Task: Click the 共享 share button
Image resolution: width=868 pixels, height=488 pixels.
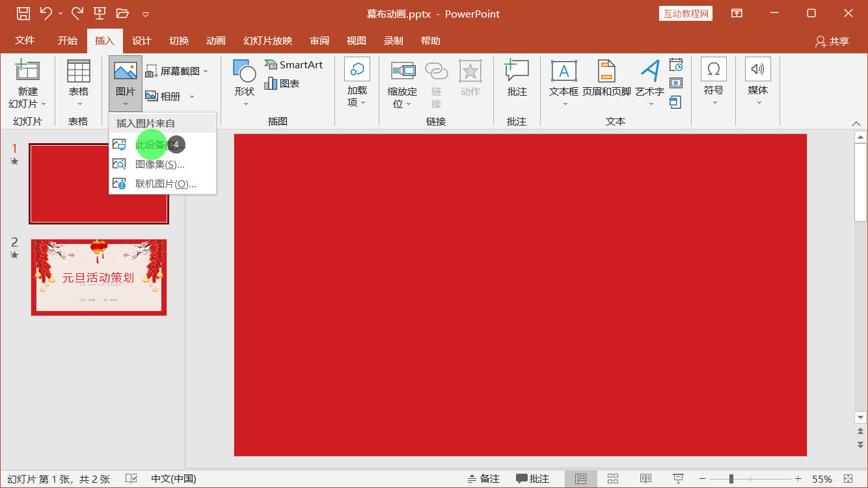Action: pyautogui.click(x=832, y=41)
